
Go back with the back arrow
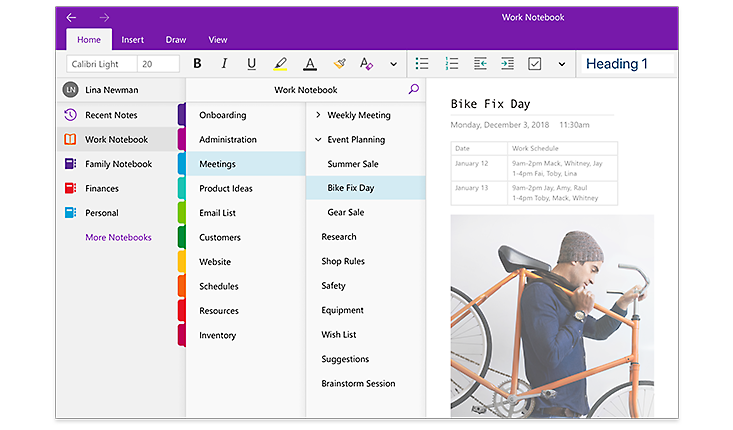(x=71, y=17)
